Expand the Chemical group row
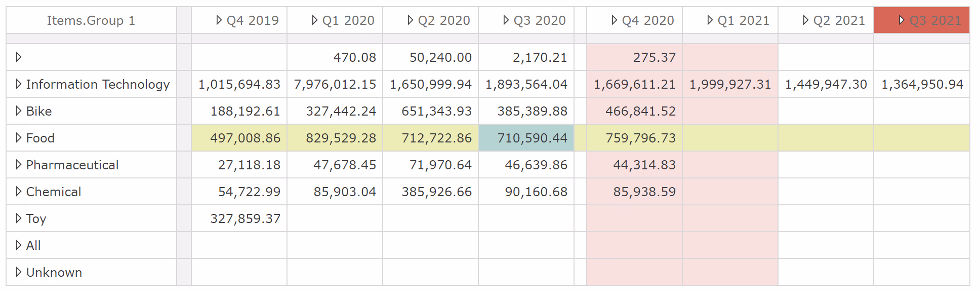Image resolution: width=980 pixels, height=292 pixels. (19, 192)
